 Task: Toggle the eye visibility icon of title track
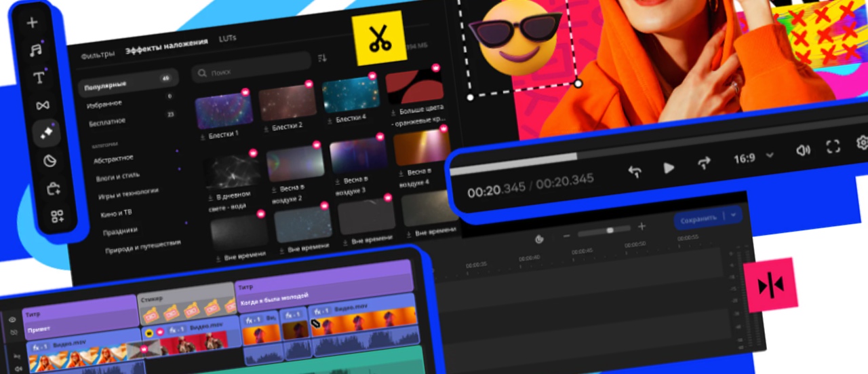tap(12, 320)
